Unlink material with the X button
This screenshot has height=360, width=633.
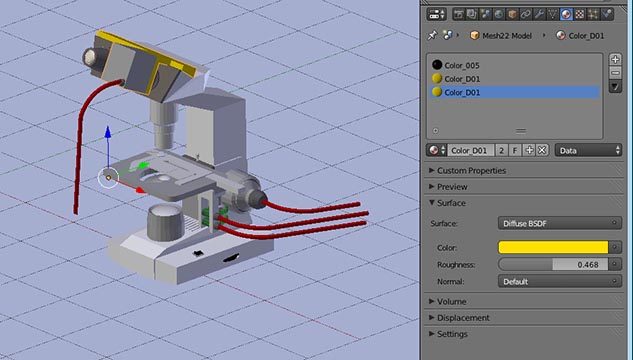coord(542,151)
